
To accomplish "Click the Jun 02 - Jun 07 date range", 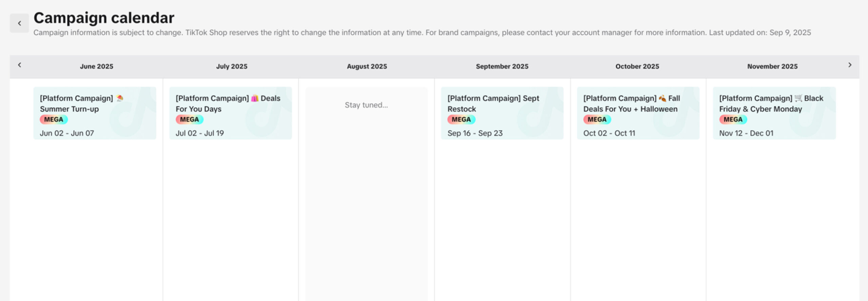I will (x=67, y=133).
